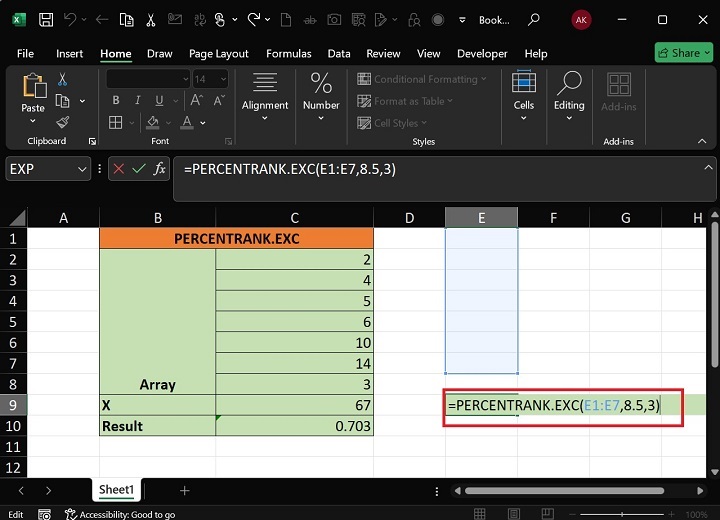
Task: Click Format as Table button
Action: click(405, 101)
